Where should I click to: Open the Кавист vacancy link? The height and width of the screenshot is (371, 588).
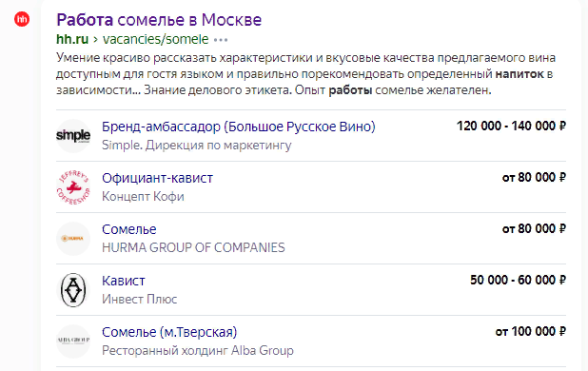pyautogui.click(x=124, y=281)
